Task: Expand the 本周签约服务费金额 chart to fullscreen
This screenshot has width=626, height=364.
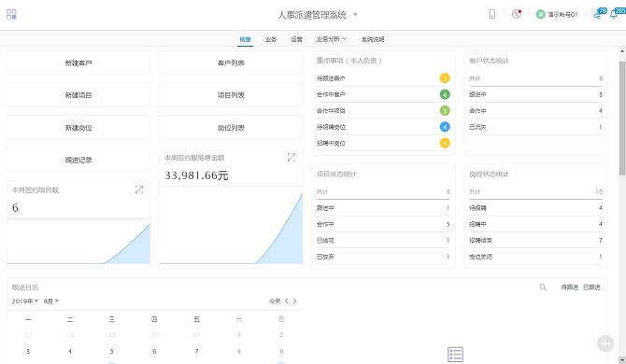Action: (292, 158)
